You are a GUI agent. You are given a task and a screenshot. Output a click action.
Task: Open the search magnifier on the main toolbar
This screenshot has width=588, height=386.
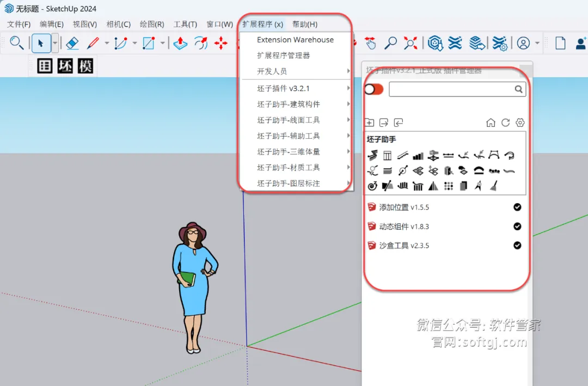16,43
